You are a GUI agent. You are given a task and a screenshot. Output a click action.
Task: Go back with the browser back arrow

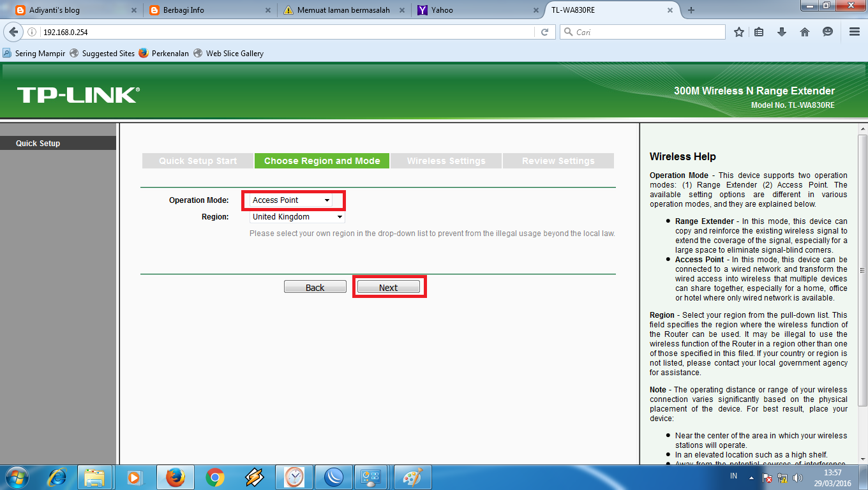(13, 32)
